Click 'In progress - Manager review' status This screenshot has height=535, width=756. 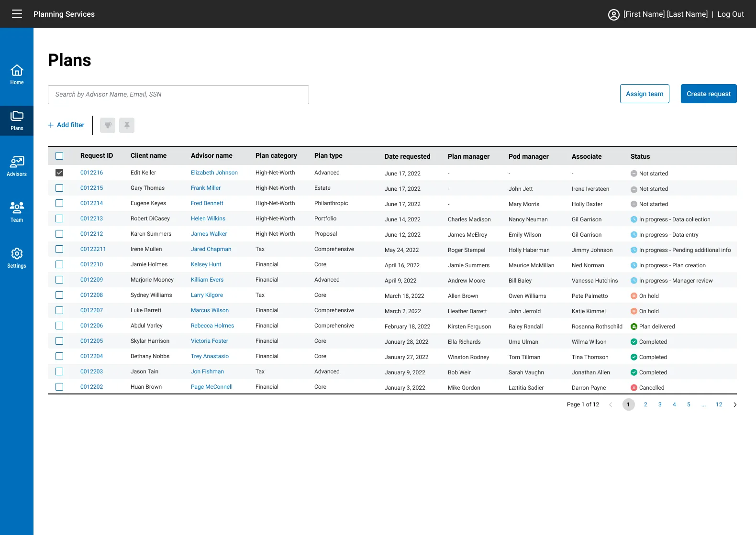click(x=676, y=281)
